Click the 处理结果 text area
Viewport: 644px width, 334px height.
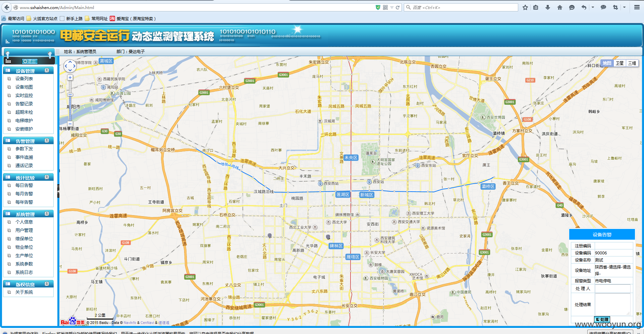(x=612, y=304)
